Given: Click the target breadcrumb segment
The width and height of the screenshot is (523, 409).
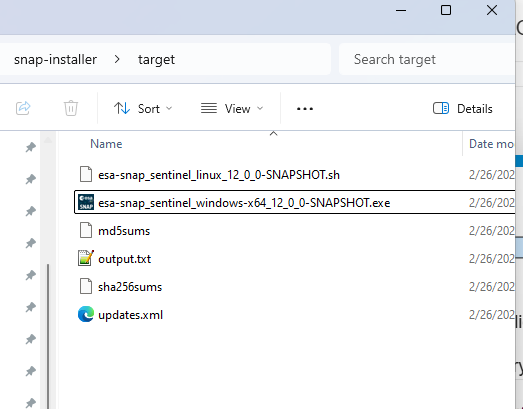Looking at the screenshot, I should pyautogui.click(x=156, y=60).
